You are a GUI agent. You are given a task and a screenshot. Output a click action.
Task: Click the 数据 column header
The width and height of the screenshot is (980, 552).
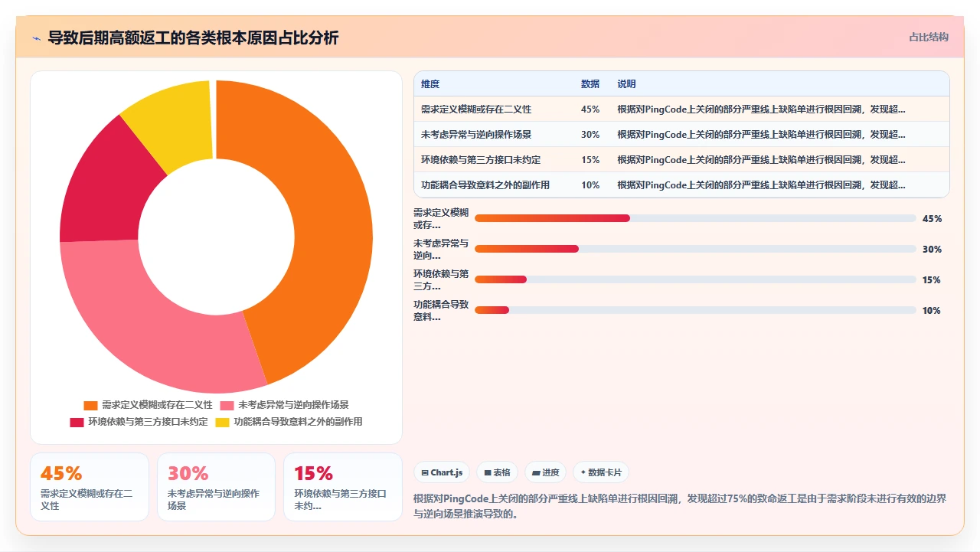(590, 84)
